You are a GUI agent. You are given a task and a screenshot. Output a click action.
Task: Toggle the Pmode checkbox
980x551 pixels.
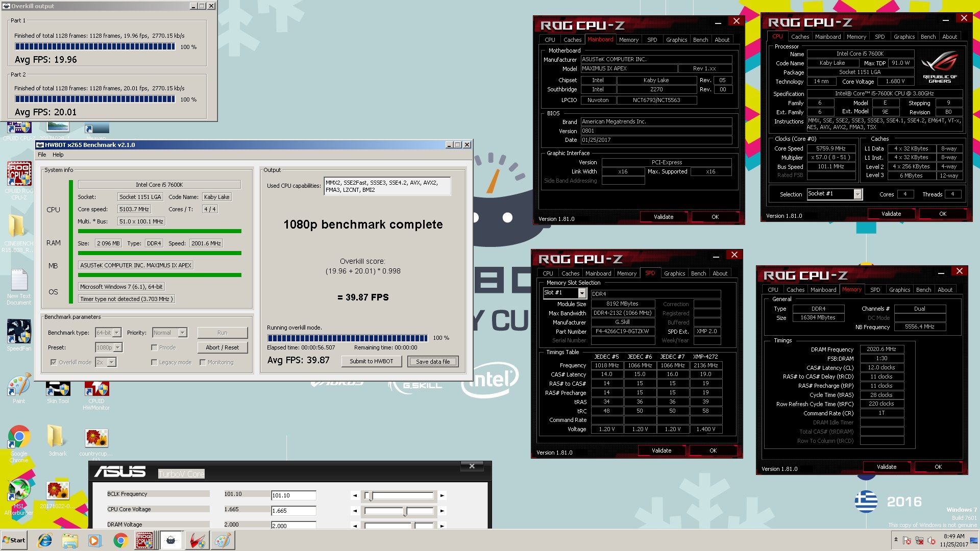(x=154, y=347)
